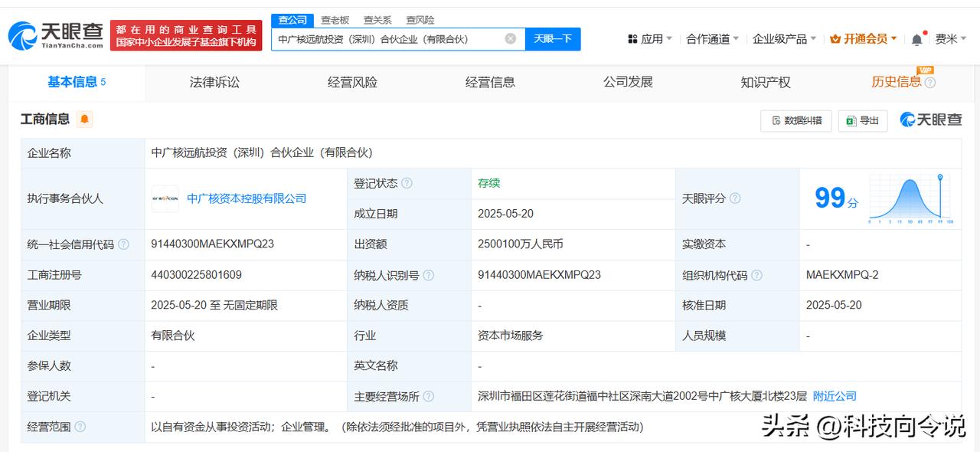
Task: Click the help icon next to 天眼评分
Action: tap(734, 198)
